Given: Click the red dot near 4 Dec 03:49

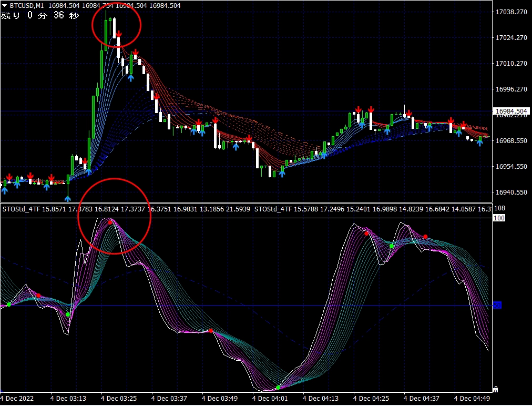Looking at the screenshot, I should pos(210,331).
